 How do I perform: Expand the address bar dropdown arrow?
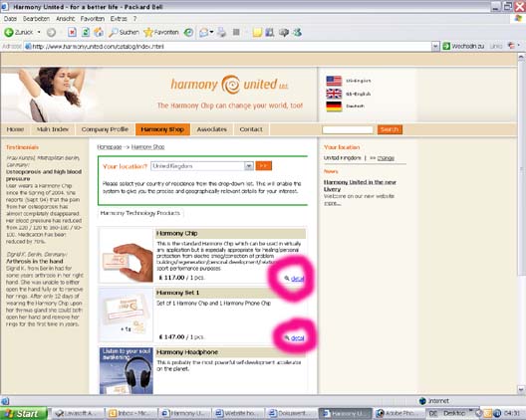pyautogui.click(x=435, y=46)
